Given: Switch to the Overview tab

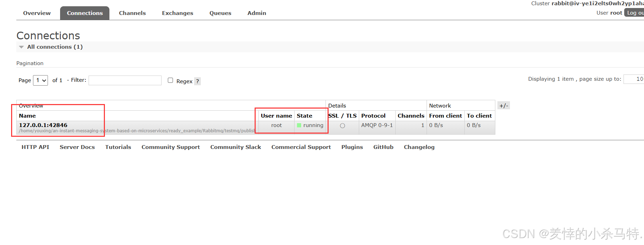Looking at the screenshot, I should click(x=37, y=13).
